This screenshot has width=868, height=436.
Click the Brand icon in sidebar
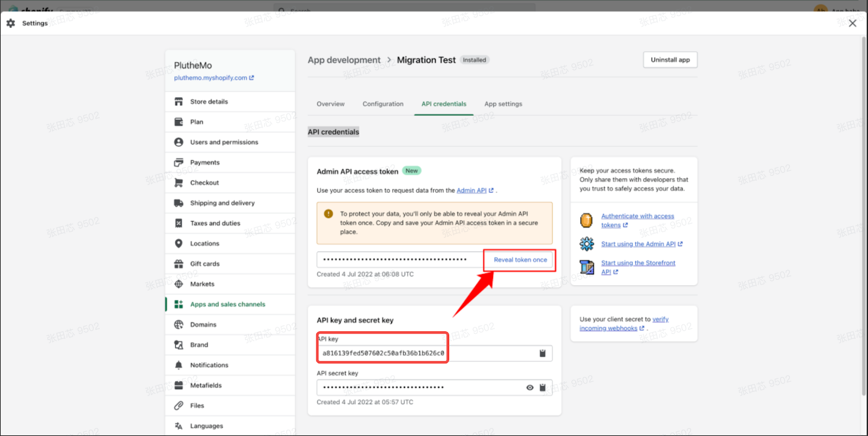178,345
